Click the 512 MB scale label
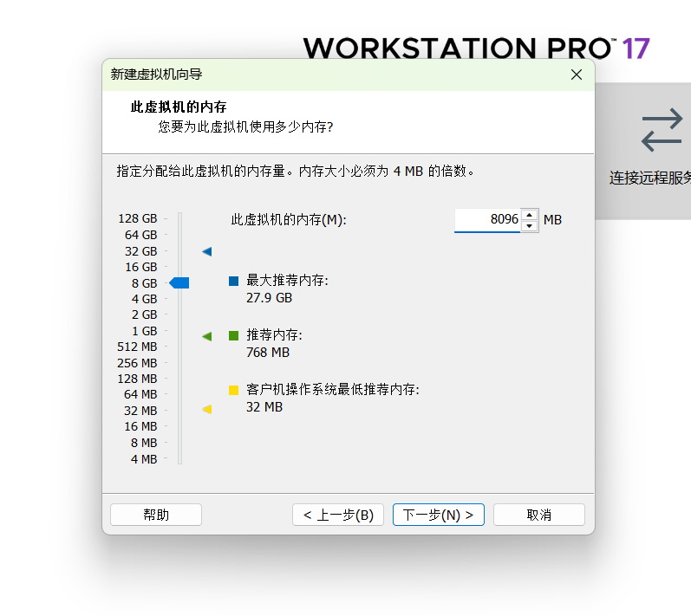691x616 pixels. coord(137,347)
